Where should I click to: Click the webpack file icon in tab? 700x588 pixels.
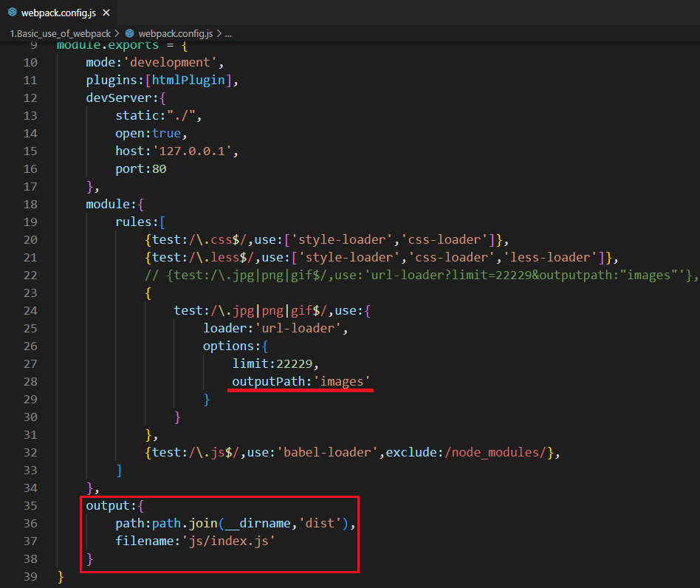13,13
